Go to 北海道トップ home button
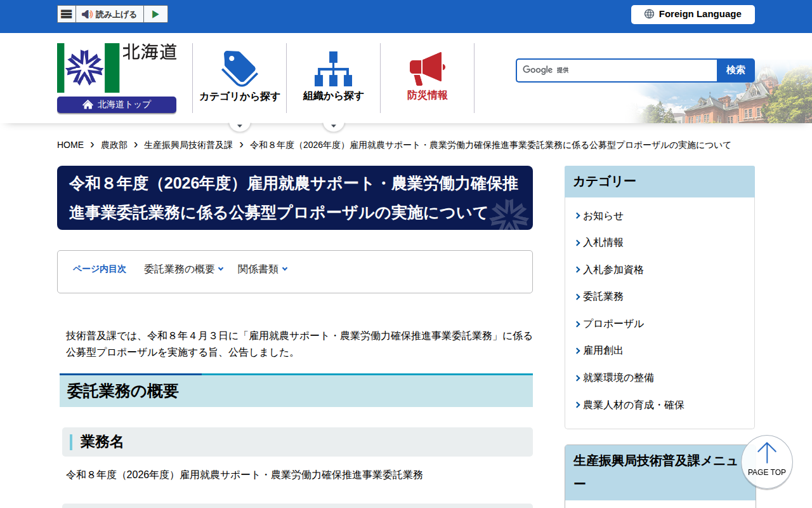This screenshot has width=812, height=508. pyautogui.click(x=117, y=105)
